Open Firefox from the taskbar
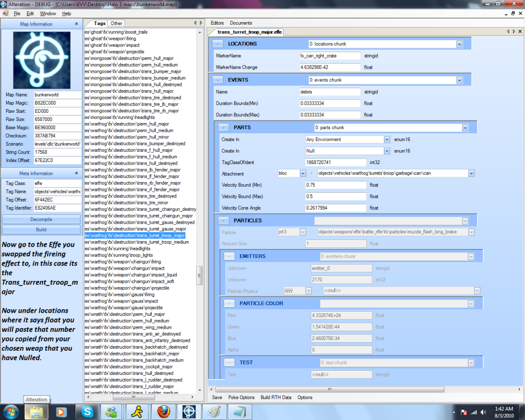The image size is (525, 420). coord(164,412)
